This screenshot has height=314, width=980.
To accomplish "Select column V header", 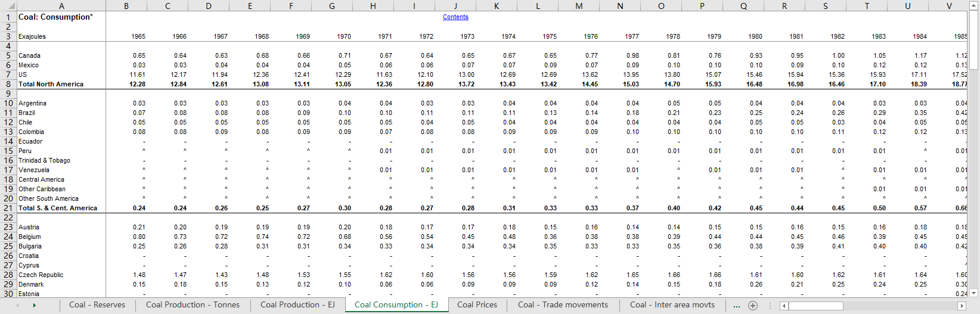I will (x=948, y=5).
